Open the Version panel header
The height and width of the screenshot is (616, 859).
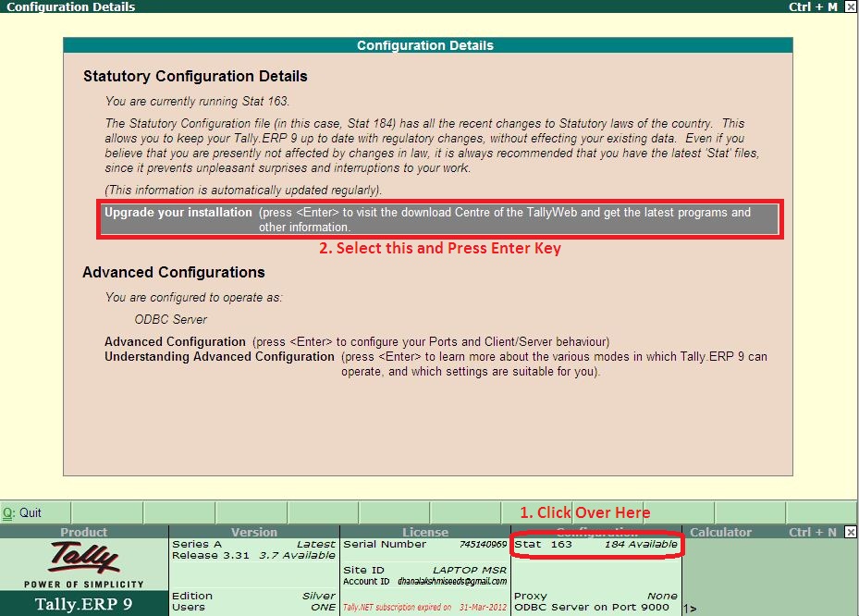point(254,532)
